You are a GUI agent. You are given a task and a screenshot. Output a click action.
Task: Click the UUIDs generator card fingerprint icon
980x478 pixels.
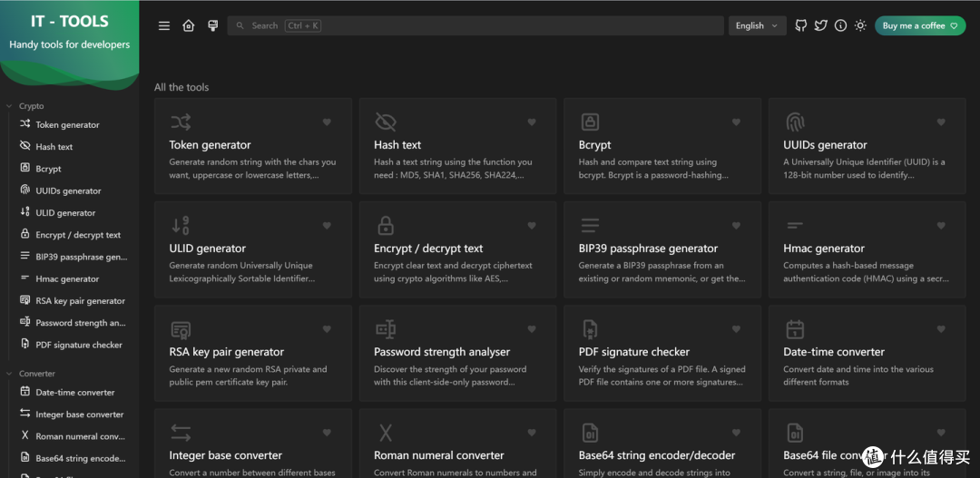point(795,122)
